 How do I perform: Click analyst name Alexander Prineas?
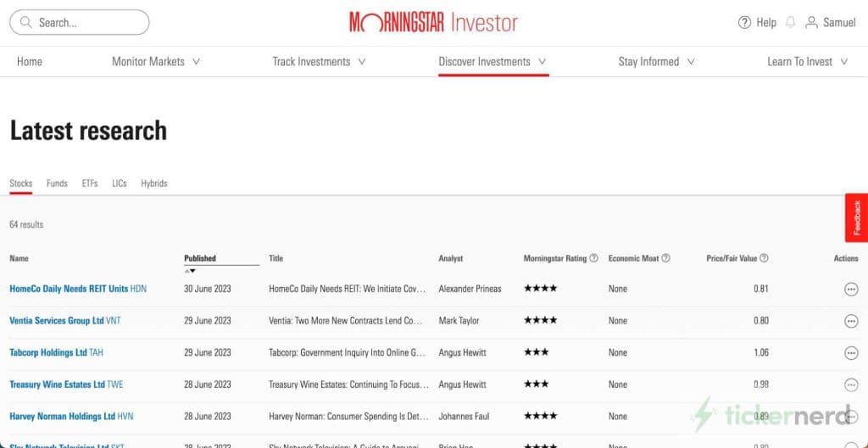(x=470, y=289)
